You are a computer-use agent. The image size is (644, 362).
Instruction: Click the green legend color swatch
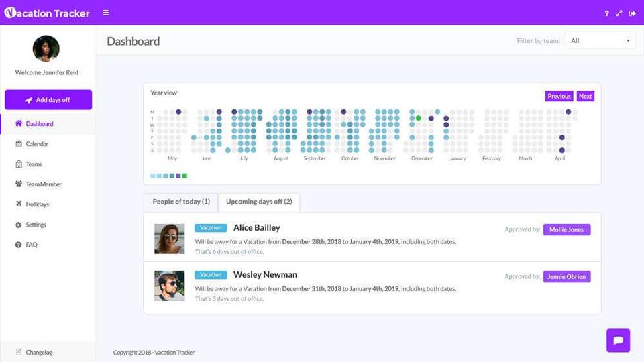[x=184, y=176]
